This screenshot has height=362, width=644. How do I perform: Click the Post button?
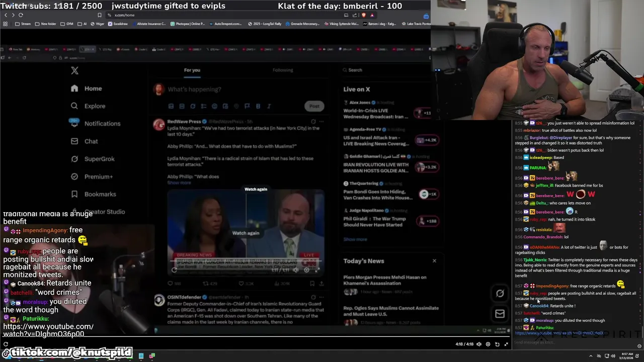pyautogui.click(x=314, y=106)
